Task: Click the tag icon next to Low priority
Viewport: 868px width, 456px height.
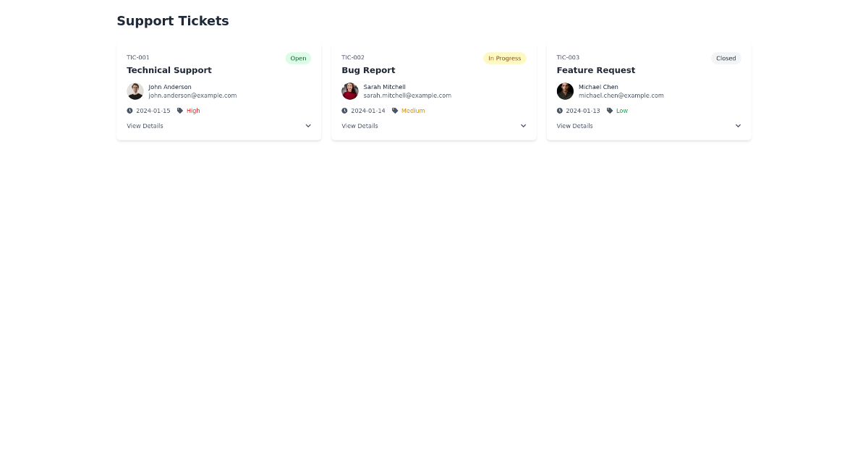Action: point(610,110)
